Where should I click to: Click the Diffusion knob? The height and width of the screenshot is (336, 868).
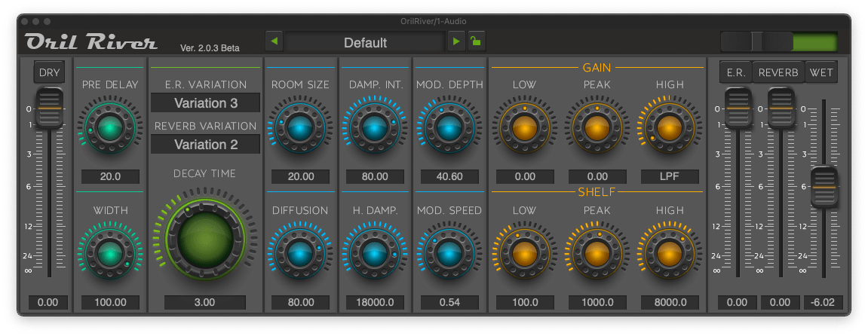coord(300,254)
